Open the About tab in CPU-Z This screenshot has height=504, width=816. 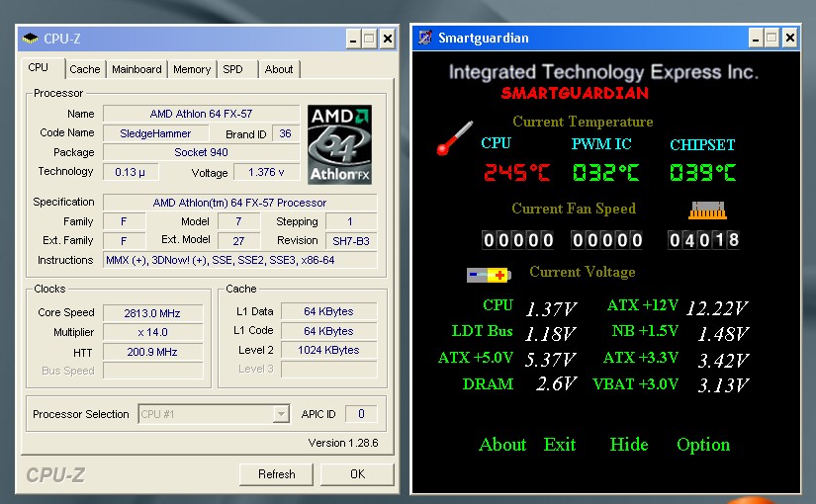(x=279, y=69)
